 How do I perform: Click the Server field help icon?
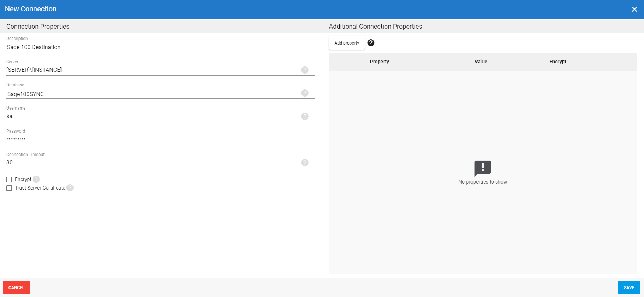(x=305, y=70)
